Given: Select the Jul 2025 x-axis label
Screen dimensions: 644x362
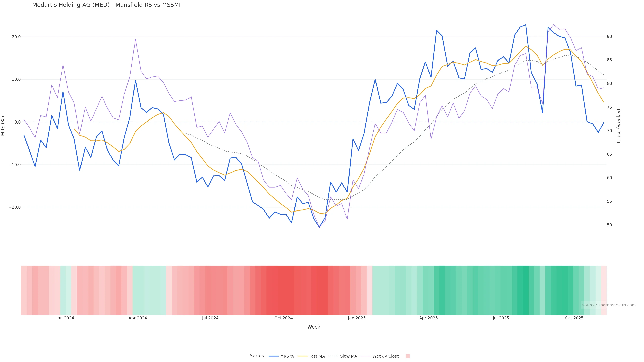Looking at the screenshot, I should [x=501, y=318].
